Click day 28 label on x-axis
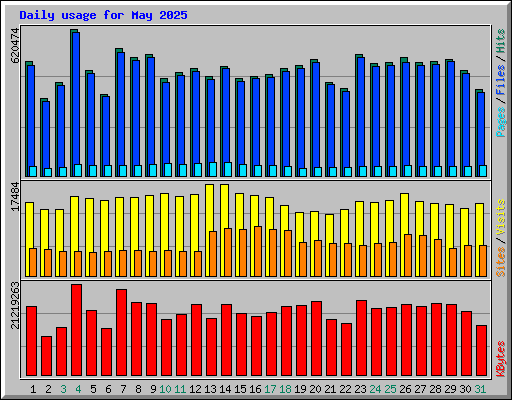 click(x=435, y=389)
